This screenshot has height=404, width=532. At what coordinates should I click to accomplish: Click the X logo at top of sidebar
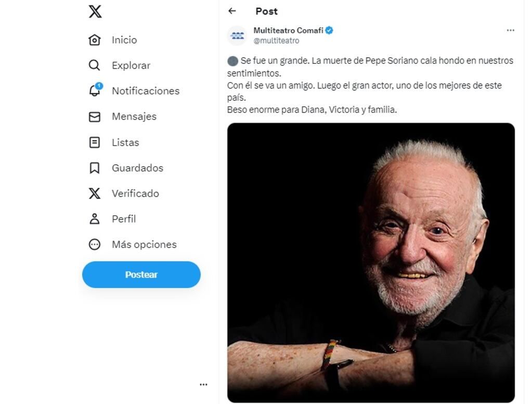coord(94,11)
